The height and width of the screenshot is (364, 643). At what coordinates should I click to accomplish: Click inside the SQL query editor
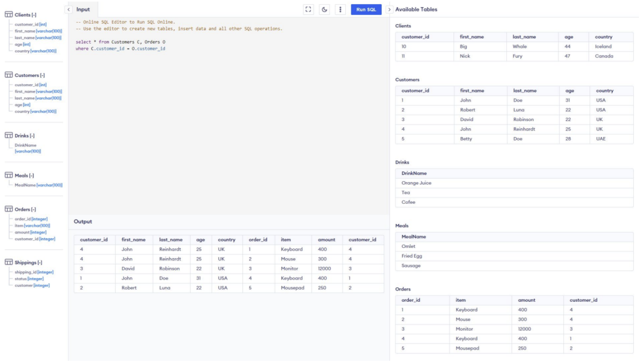(x=228, y=116)
